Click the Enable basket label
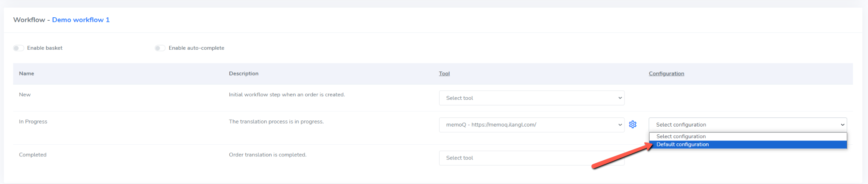868x184 pixels. click(x=45, y=48)
